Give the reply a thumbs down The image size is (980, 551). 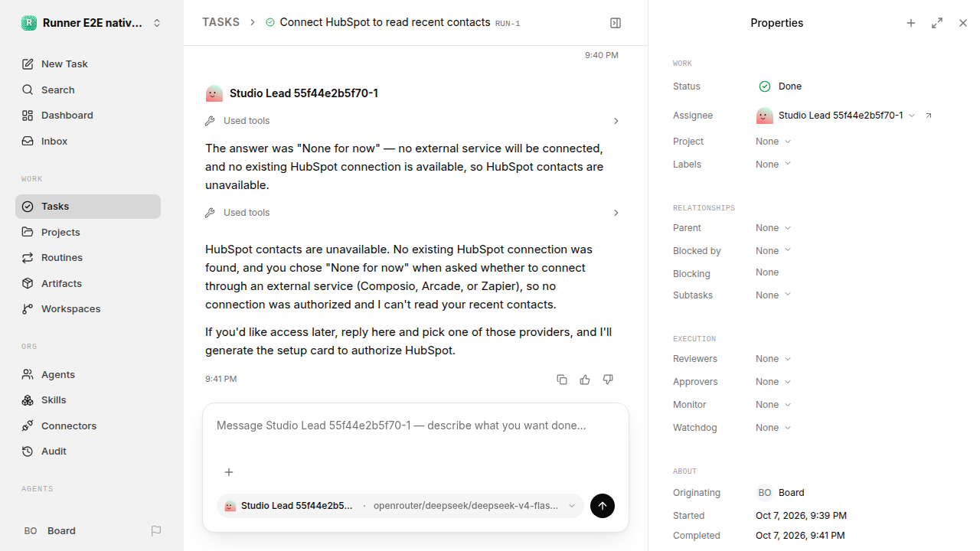point(608,380)
